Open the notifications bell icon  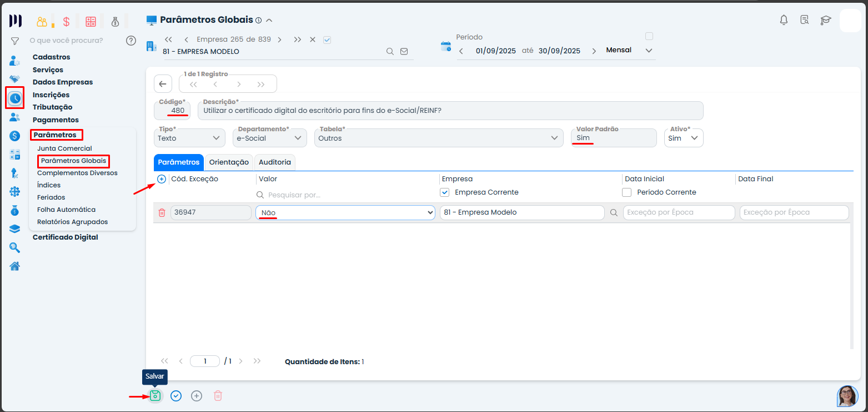pos(784,21)
